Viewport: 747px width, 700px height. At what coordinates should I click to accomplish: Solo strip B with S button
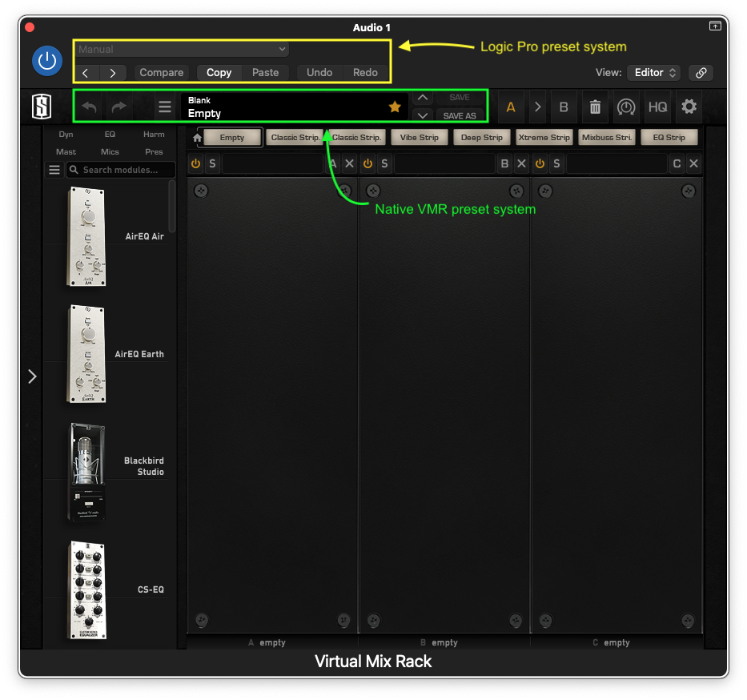(x=384, y=164)
